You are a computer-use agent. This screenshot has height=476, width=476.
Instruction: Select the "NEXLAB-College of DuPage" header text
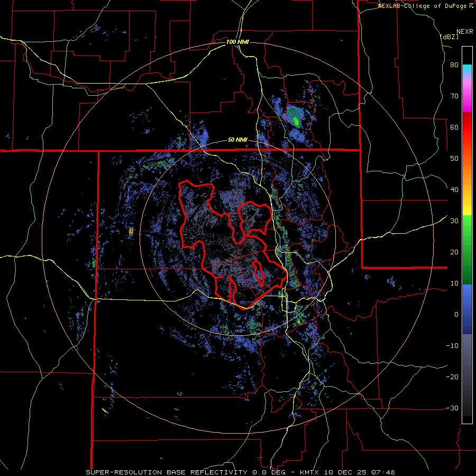423,6
